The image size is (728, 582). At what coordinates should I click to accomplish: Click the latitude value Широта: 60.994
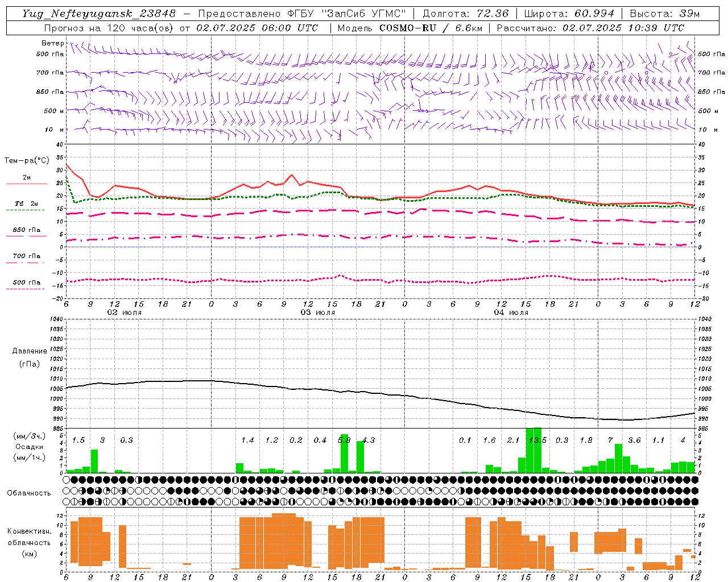tap(569, 14)
